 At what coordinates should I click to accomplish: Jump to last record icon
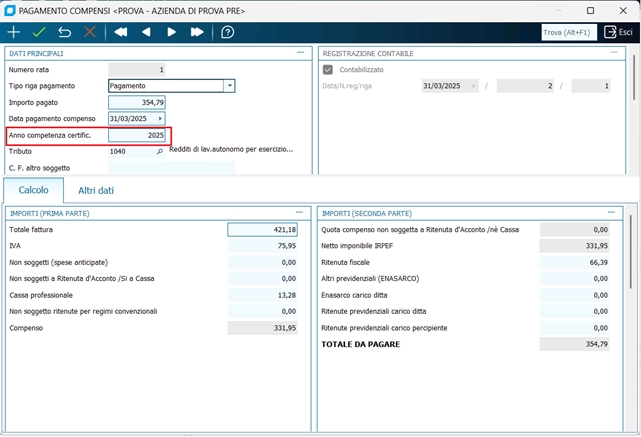click(198, 32)
